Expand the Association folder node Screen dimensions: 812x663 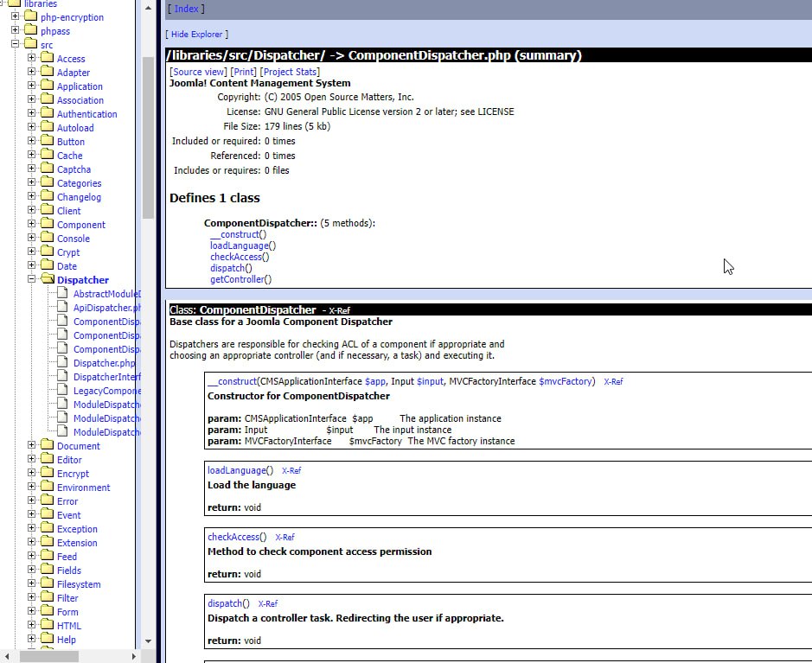coord(32,99)
